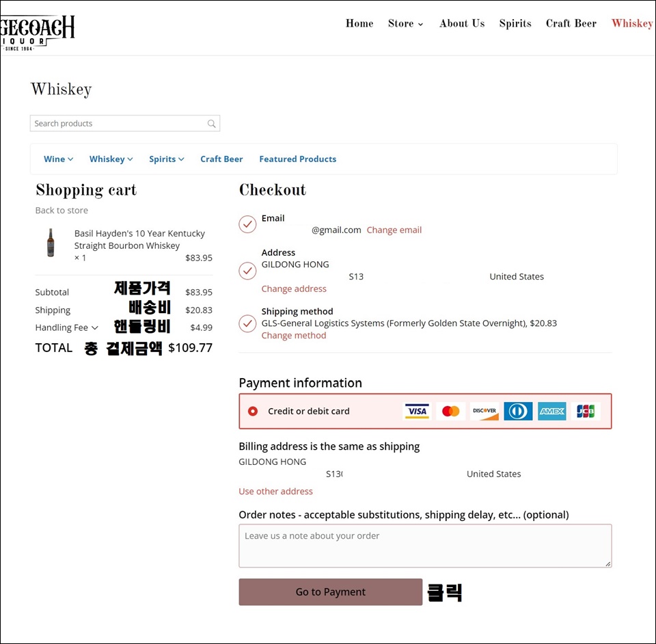The width and height of the screenshot is (656, 644).
Task: Click the Payment information heading
Action: (x=301, y=383)
